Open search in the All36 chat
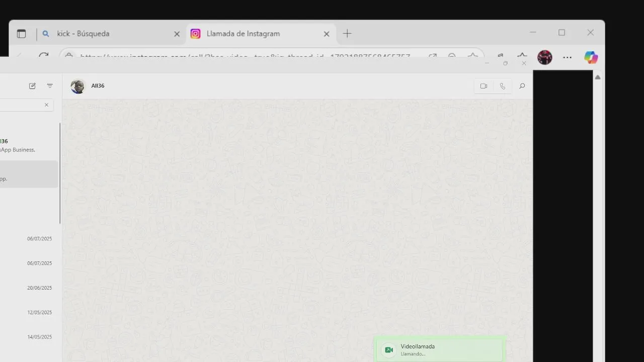Screen dimensions: 644x362 pyautogui.click(x=522, y=86)
